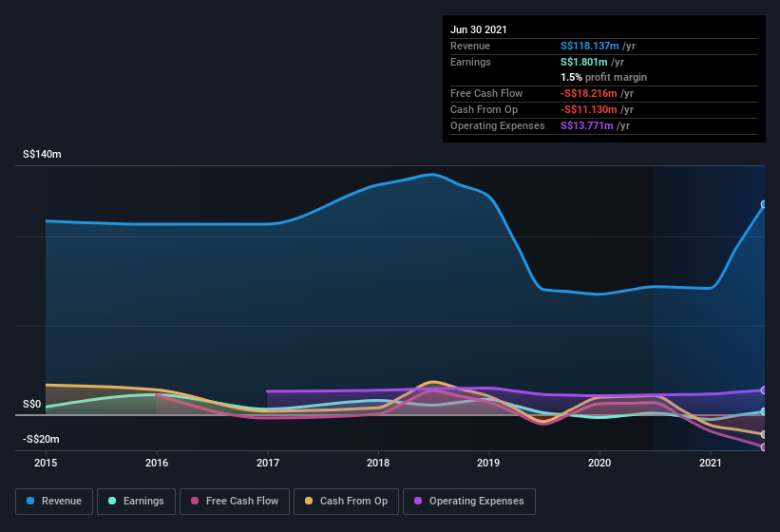Click the Earnings end data point

(x=764, y=411)
